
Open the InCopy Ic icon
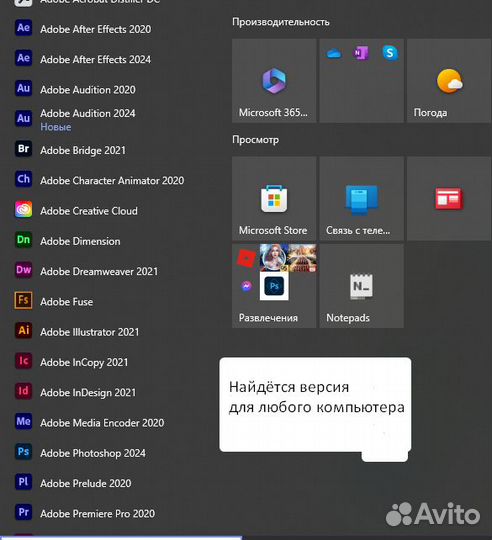23,361
